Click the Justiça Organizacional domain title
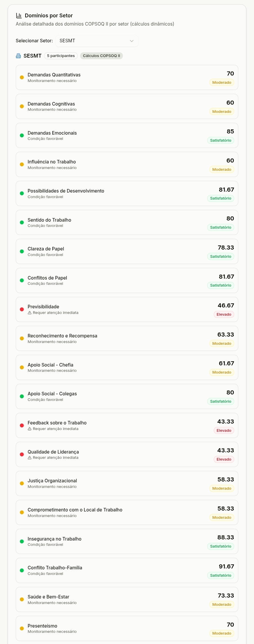Viewport: 254px width, 644px height. [52, 481]
